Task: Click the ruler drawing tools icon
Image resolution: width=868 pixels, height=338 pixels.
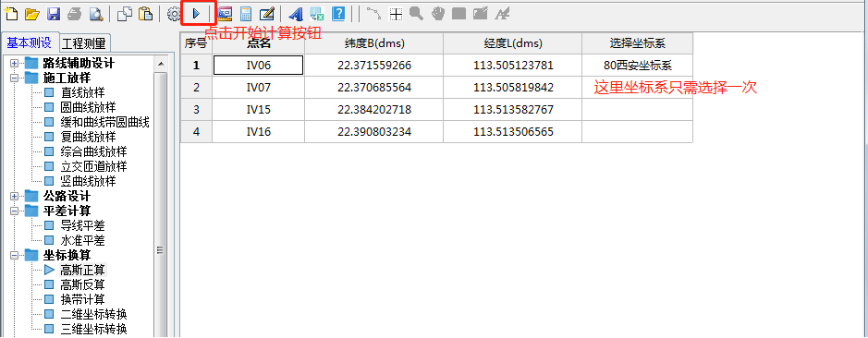Action: 225,14
